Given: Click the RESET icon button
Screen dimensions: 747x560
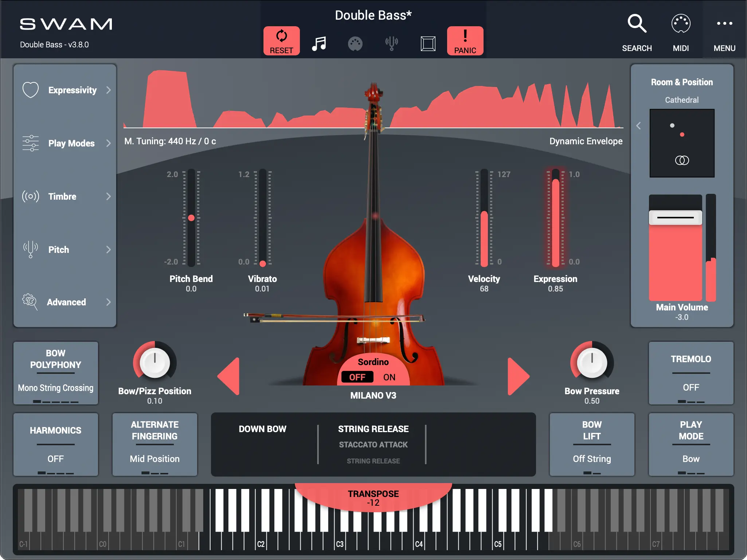Looking at the screenshot, I should (281, 40).
